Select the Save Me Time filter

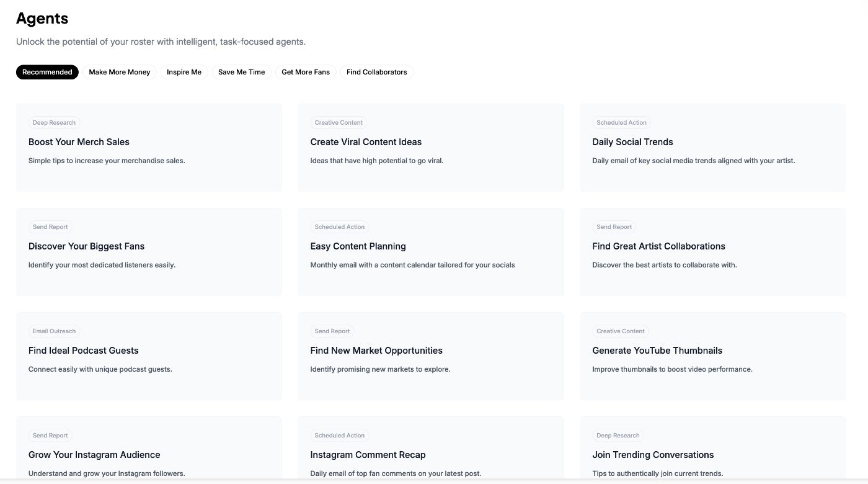[x=241, y=72]
